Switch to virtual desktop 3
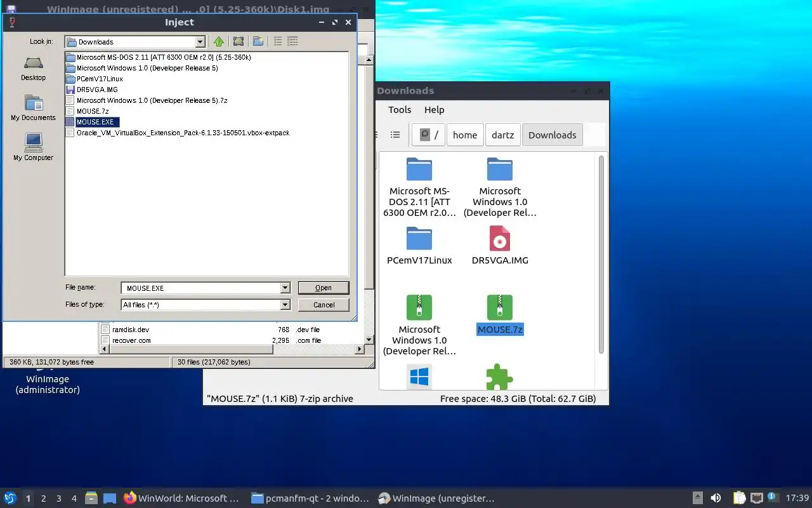The width and height of the screenshot is (812, 508). pyautogui.click(x=59, y=498)
